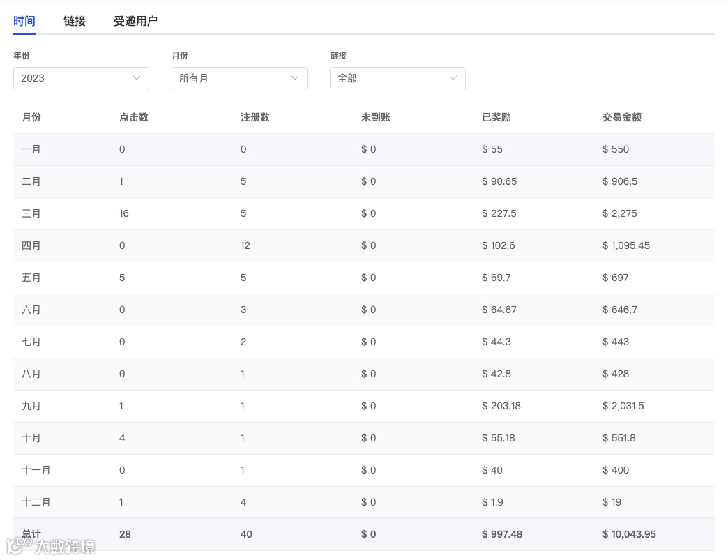Click the 点击数 column header

tap(134, 117)
